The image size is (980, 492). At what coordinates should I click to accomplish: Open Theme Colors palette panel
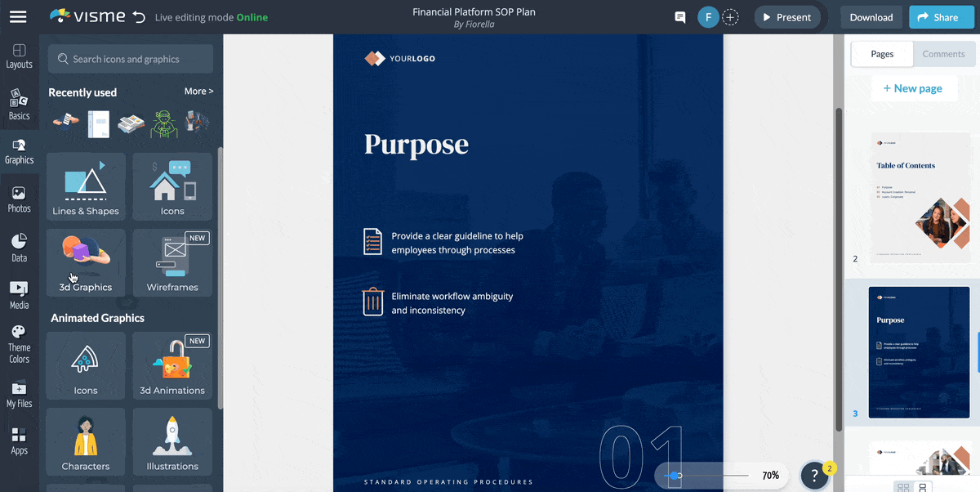click(x=19, y=343)
